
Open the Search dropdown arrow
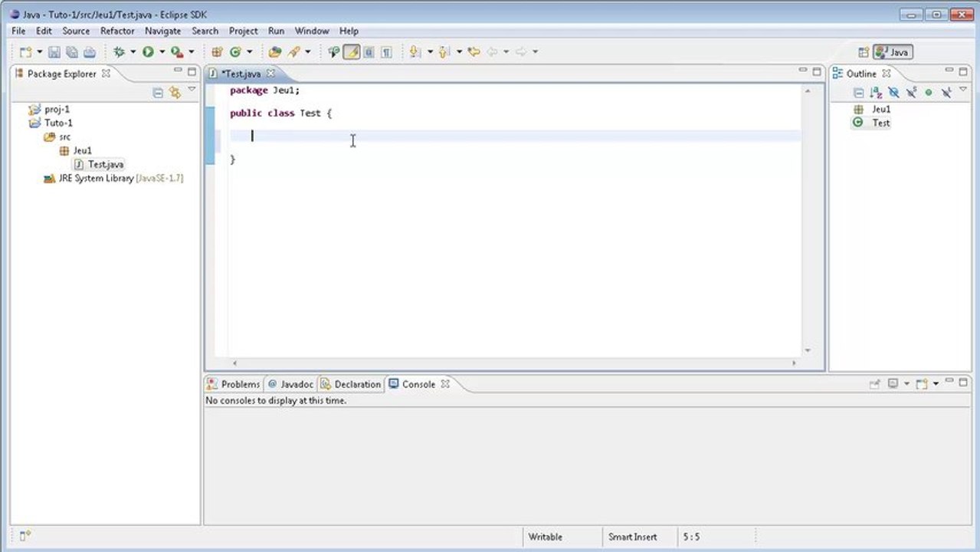307,52
